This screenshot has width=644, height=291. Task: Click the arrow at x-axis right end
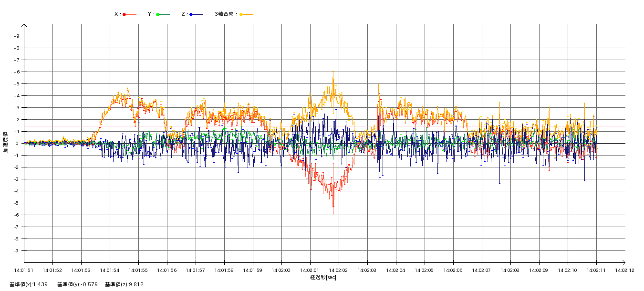point(623,262)
